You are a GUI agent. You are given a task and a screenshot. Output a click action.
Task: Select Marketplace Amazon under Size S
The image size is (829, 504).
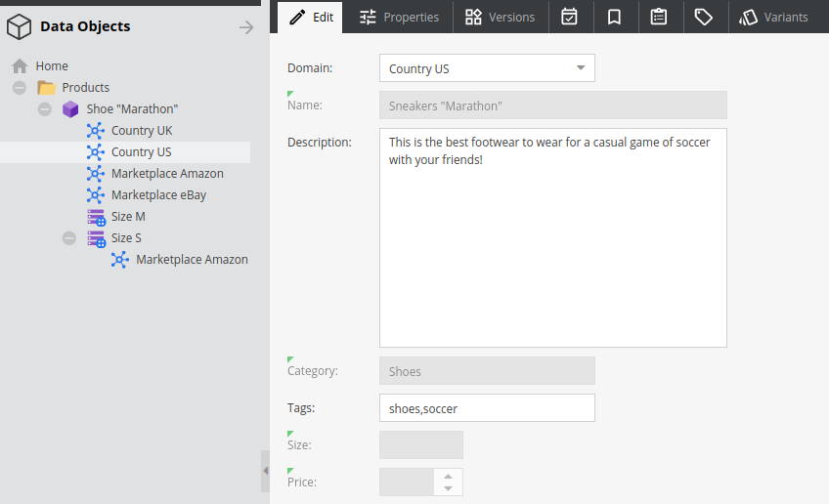point(192,260)
